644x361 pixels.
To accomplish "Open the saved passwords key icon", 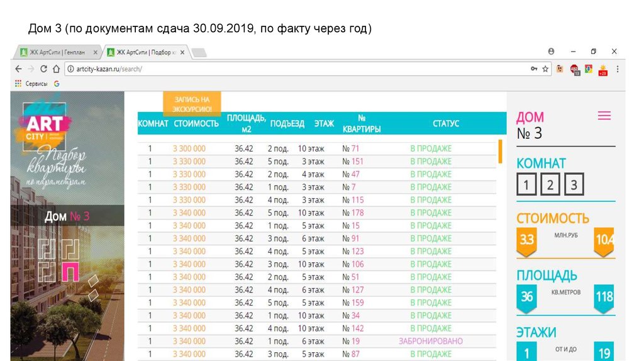I will (x=534, y=69).
